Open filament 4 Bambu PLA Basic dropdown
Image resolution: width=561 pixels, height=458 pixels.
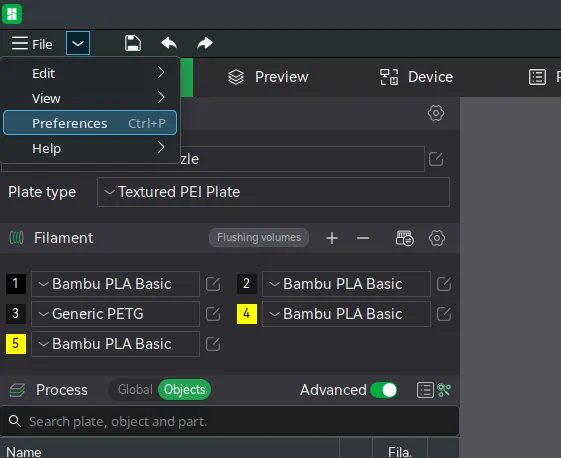[x=346, y=314]
